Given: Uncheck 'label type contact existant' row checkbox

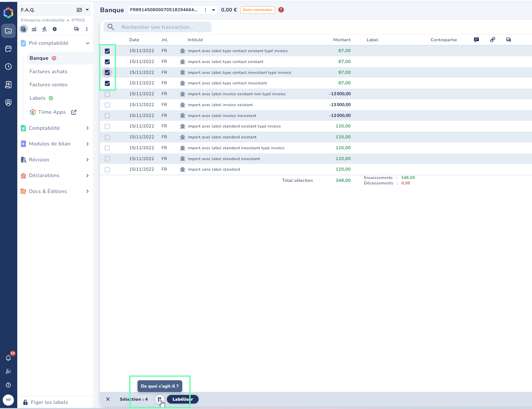Looking at the screenshot, I should click(107, 62).
